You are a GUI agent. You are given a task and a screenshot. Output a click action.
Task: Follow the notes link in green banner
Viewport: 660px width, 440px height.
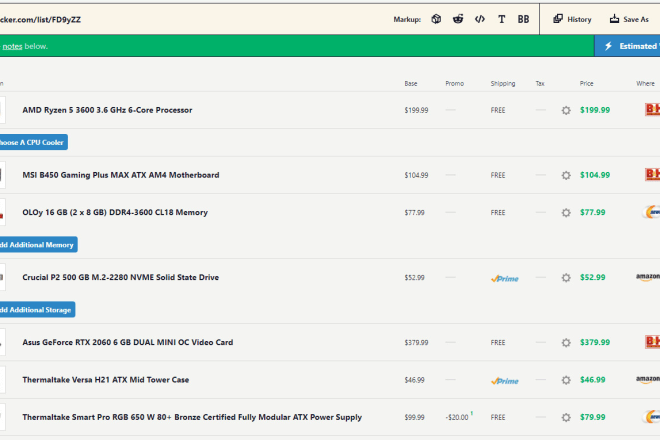pos(12,46)
